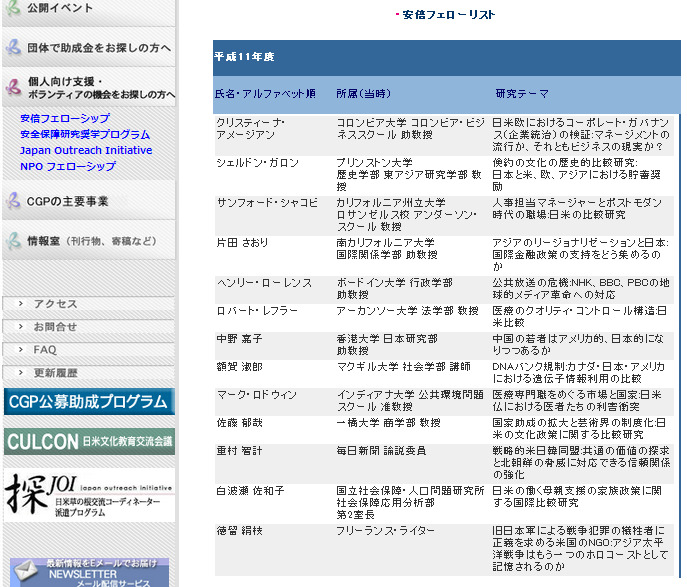Screen dimensions: 687x587
Task: Open the Japan Outreach Initiative link
Action: pos(86,150)
